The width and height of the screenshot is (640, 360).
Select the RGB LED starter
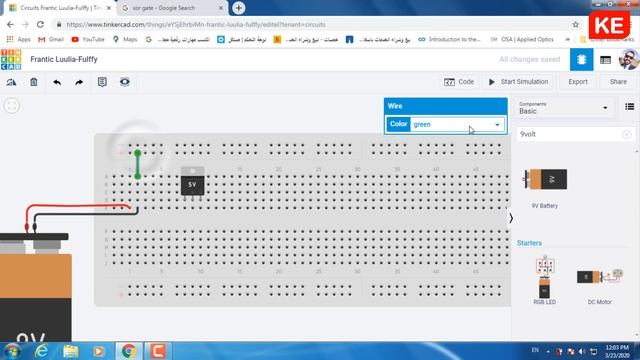[x=544, y=279]
